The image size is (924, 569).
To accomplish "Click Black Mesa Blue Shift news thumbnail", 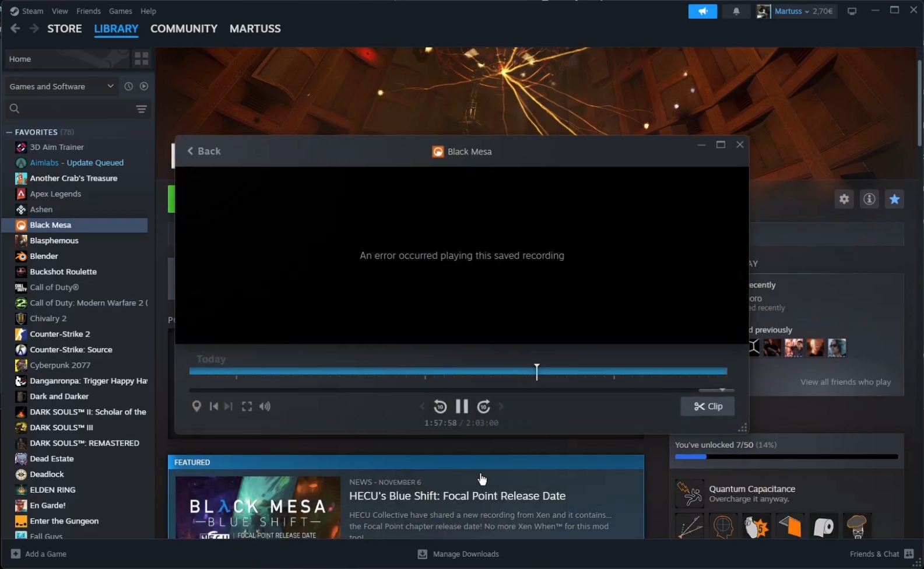I will 258,508.
